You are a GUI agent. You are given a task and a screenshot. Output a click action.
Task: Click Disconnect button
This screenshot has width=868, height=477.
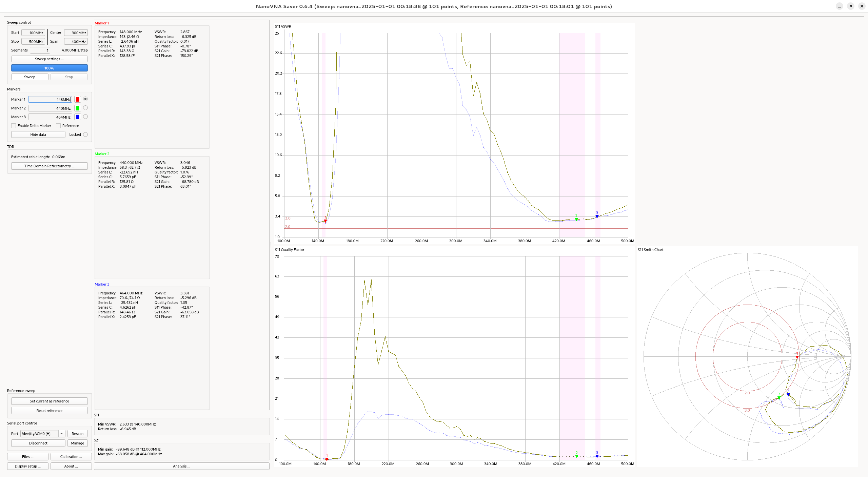pyautogui.click(x=38, y=443)
